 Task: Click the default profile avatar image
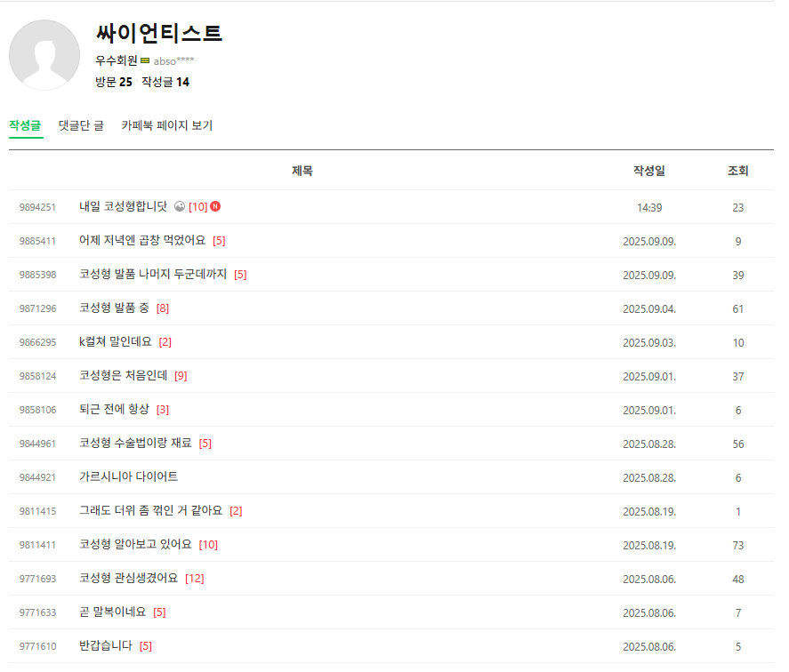coord(44,55)
